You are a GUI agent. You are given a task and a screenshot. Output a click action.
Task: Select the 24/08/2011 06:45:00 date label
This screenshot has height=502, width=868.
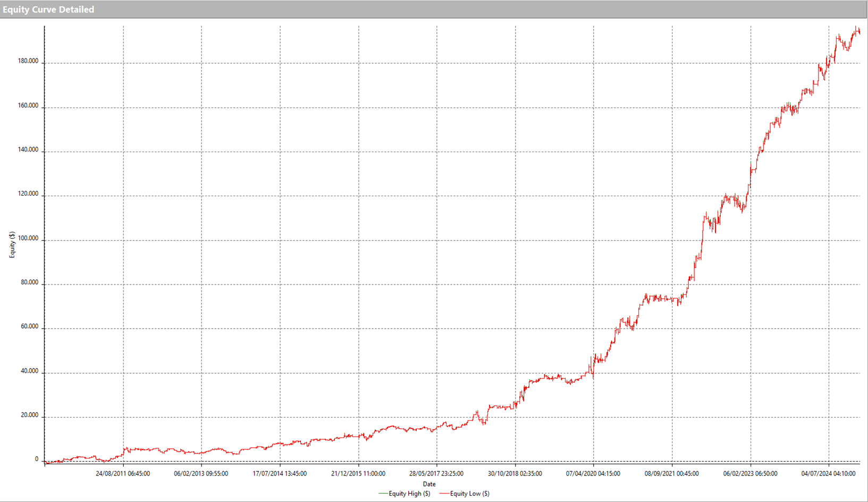pos(123,473)
